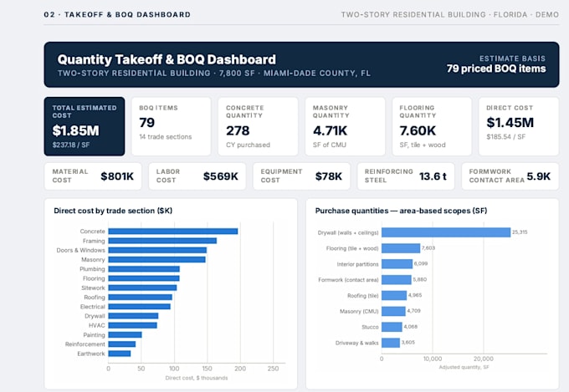
Task: Click the 'Quantity Takeoff & BOQ Dashboard' title
Action: (167, 59)
